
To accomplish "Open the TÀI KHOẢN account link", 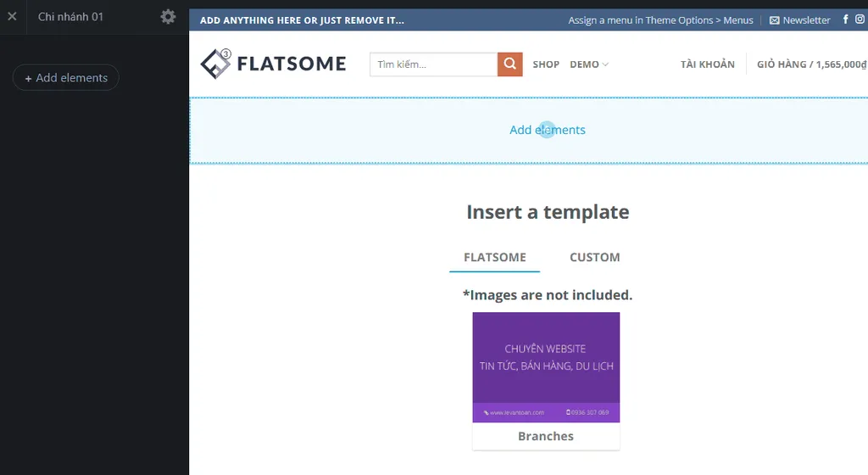I will pos(708,64).
